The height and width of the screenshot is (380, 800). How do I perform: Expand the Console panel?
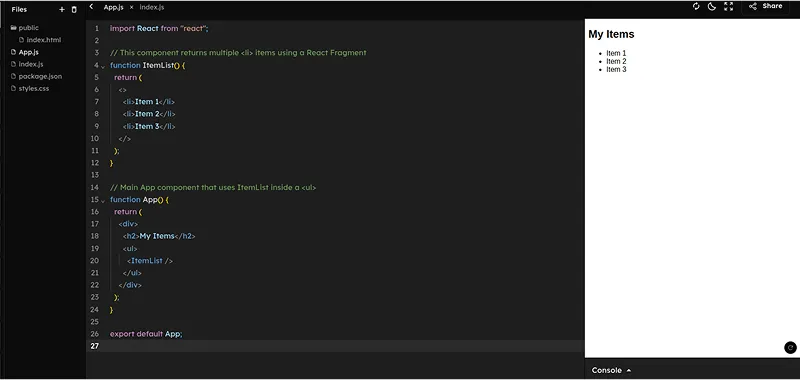click(611, 370)
